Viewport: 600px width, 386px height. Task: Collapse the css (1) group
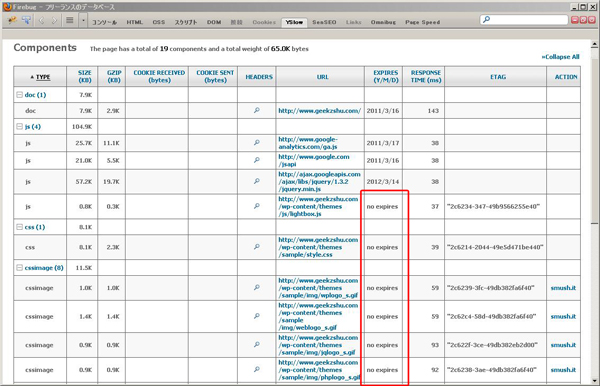pyautogui.click(x=20, y=227)
